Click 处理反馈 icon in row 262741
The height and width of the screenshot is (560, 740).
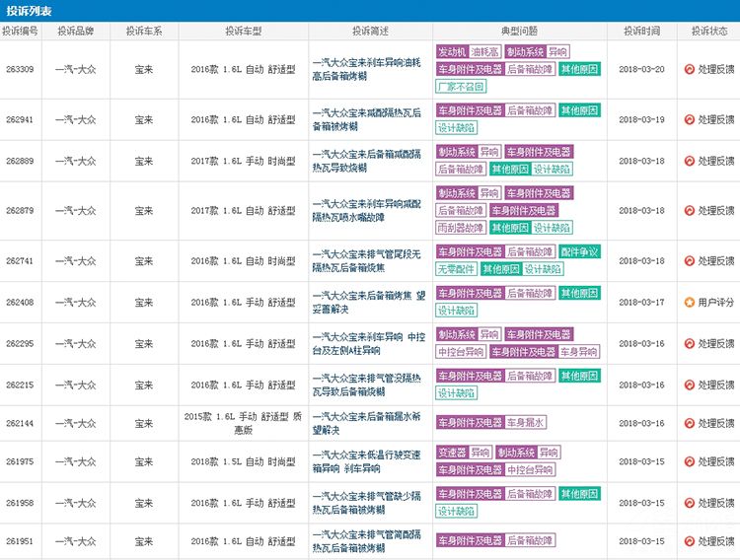[x=689, y=260]
